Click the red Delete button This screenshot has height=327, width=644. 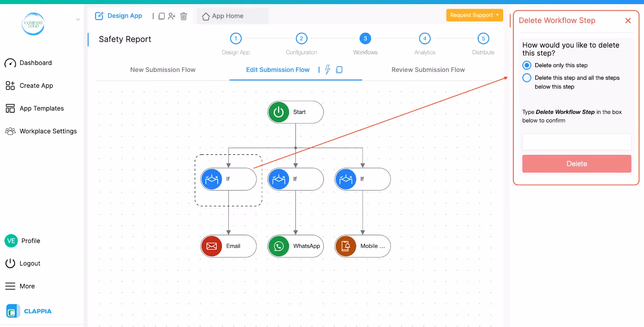pos(577,164)
